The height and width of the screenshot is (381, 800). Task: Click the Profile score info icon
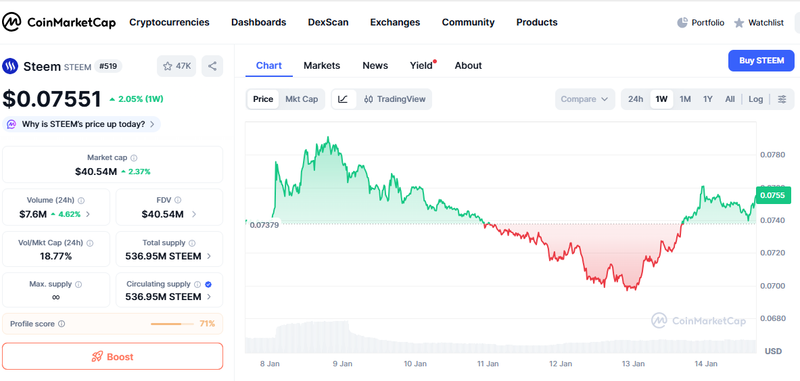tap(62, 324)
